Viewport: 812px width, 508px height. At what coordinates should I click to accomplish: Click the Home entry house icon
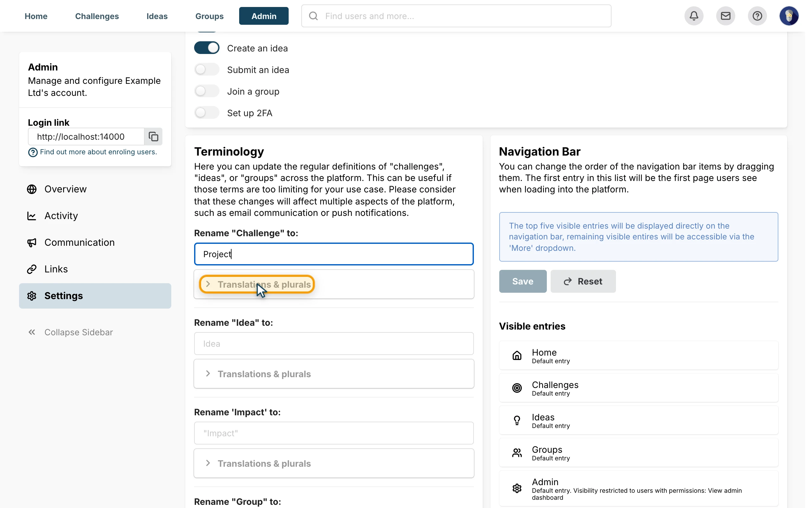click(x=517, y=356)
